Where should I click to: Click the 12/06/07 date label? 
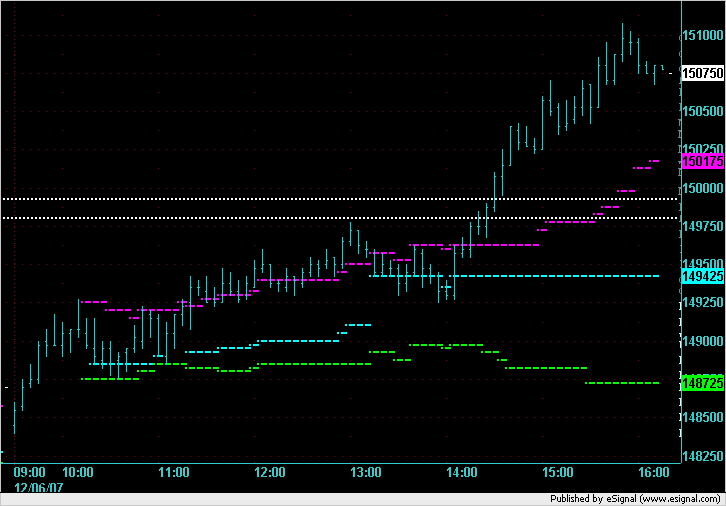point(38,488)
